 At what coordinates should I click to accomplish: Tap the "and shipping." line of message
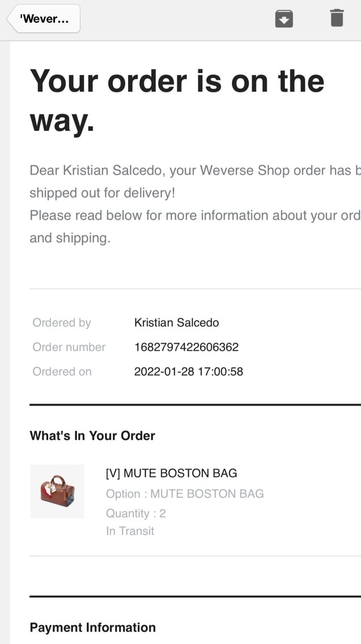pos(70,238)
